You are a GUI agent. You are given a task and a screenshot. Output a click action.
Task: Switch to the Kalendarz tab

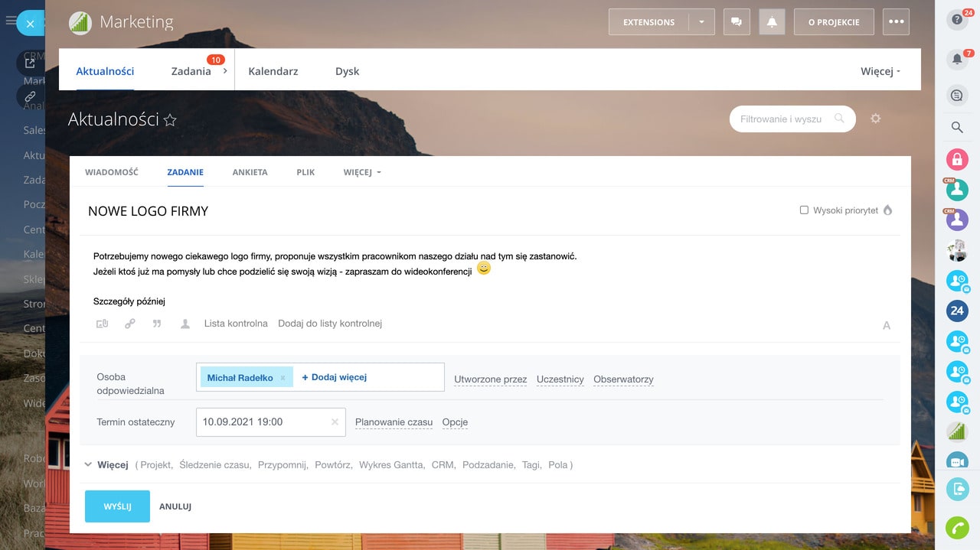pyautogui.click(x=273, y=71)
